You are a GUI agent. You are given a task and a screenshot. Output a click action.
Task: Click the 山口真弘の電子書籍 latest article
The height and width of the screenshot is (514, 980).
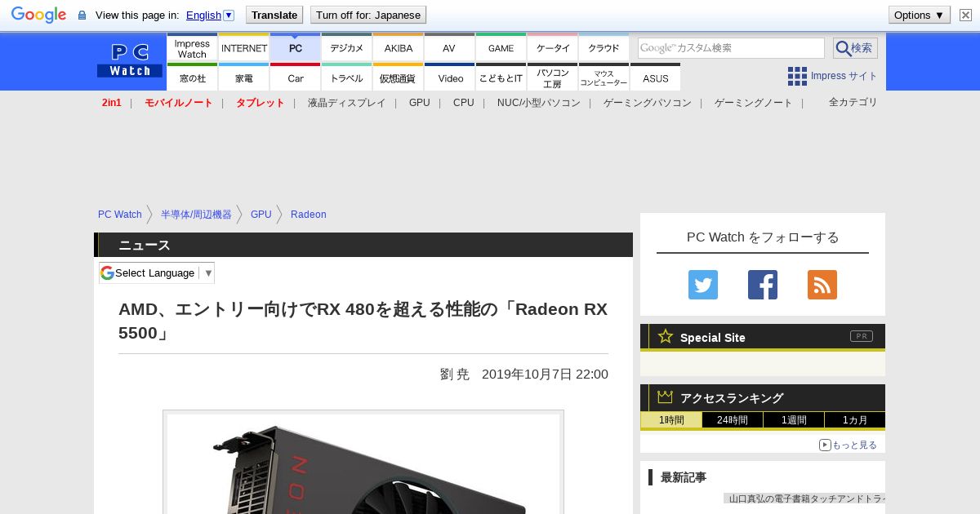(x=804, y=498)
